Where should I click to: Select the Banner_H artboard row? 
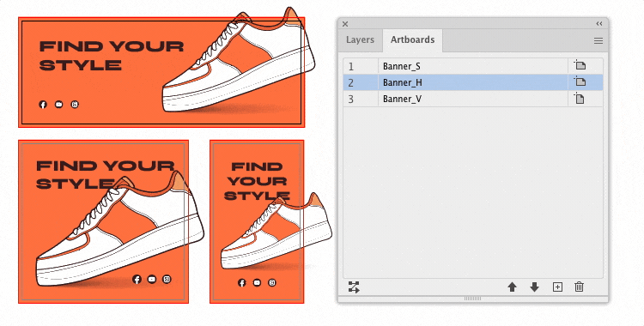point(473,82)
